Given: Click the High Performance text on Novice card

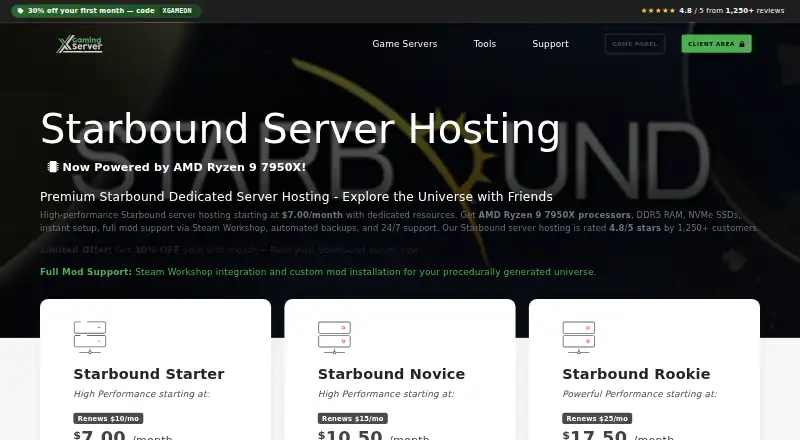Looking at the screenshot, I should pos(386,394).
